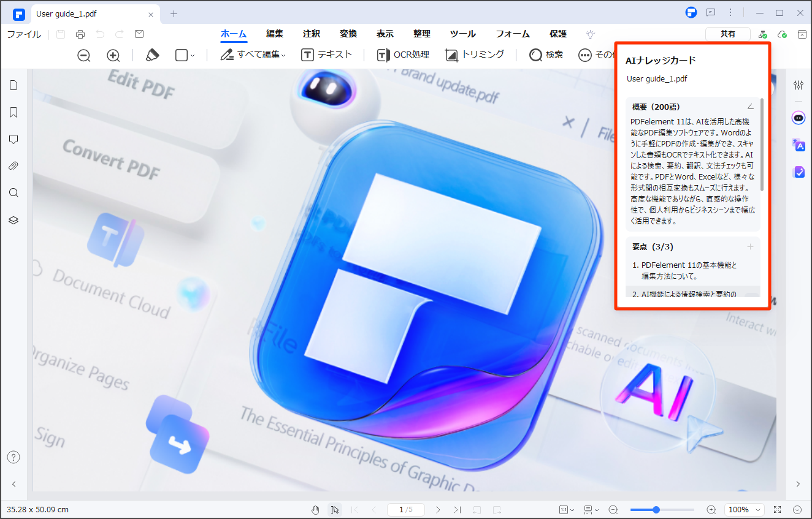
Task: Switch to the ホーム tab
Action: [234, 34]
